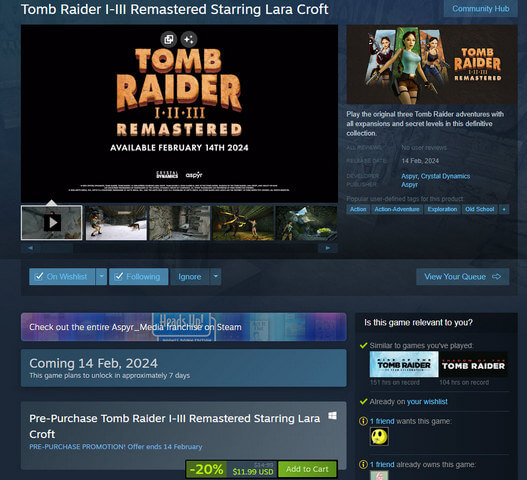
Task: Click the '14 Feb, 2024' release date value
Action: 420,161
